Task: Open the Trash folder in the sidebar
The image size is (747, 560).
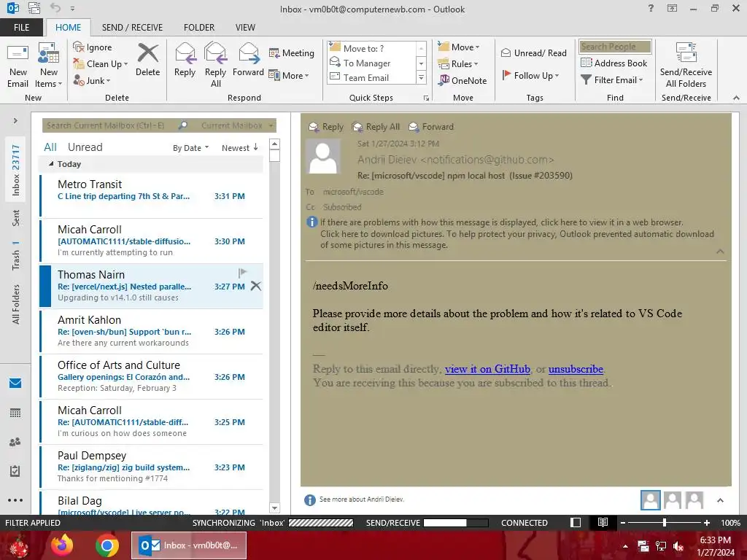Action: tap(16, 255)
